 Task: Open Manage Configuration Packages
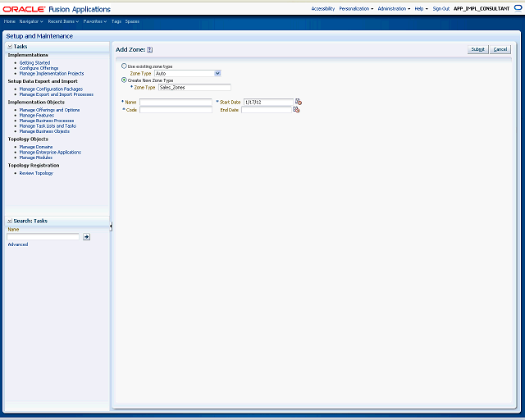tap(51, 89)
